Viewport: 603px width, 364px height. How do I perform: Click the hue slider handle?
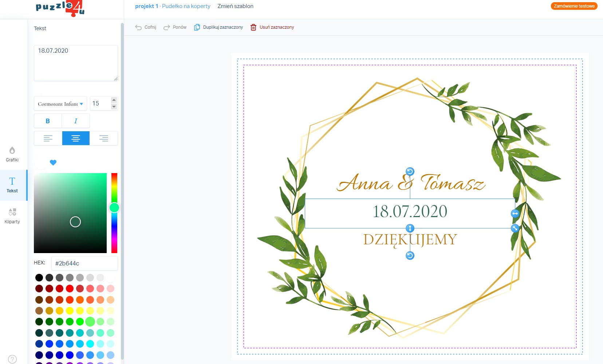[114, 208]
